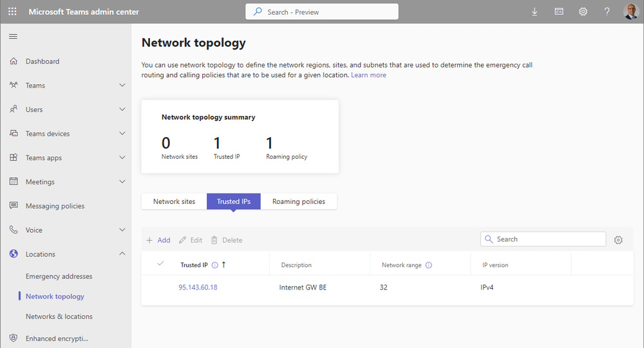Screen dimensions: 644x348
Task: Click the table column settings gear
Action: point(618,240)
